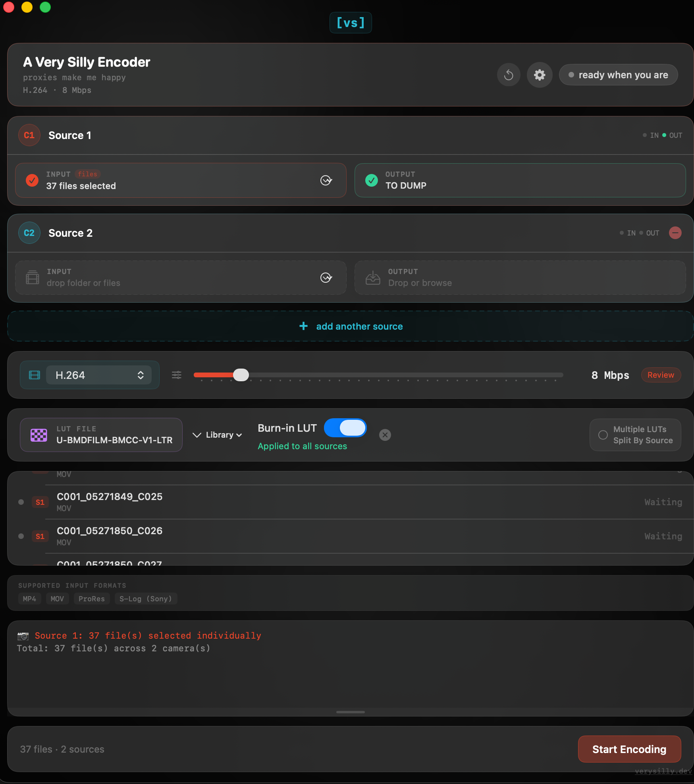The height and width of the screenshot is (784, 694).
Task: Enable Multiple LUTs Split By Source
Action: click(635, 435)
